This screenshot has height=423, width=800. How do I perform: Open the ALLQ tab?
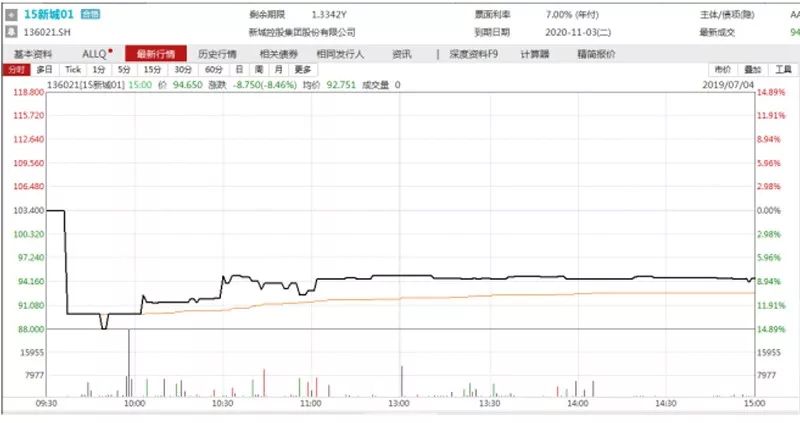[97, 54]
